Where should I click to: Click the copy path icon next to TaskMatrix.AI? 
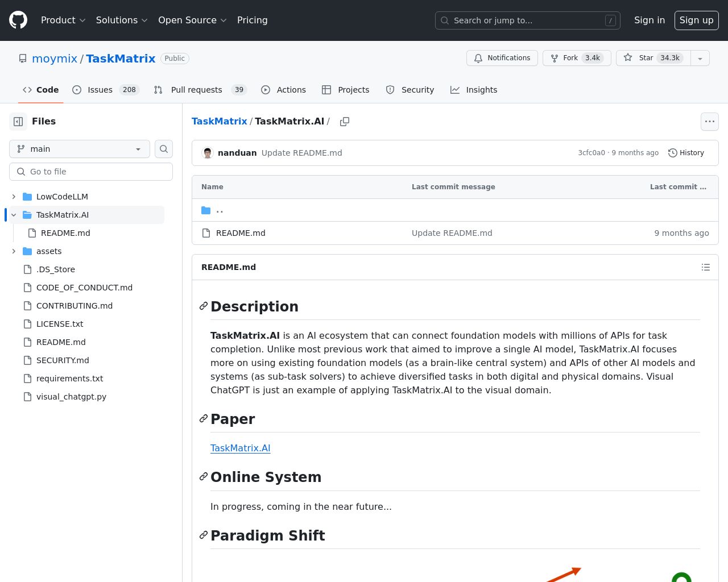(344, 122)
